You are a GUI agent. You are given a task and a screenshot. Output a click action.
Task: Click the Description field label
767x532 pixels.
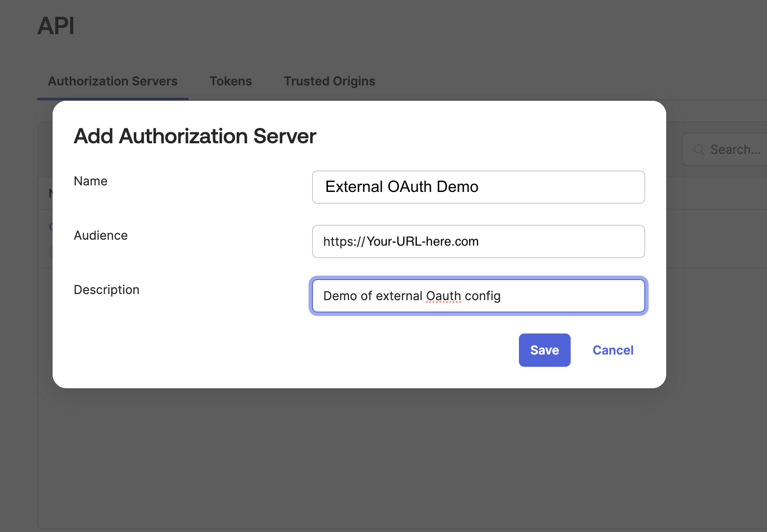[x=107, y=290]
